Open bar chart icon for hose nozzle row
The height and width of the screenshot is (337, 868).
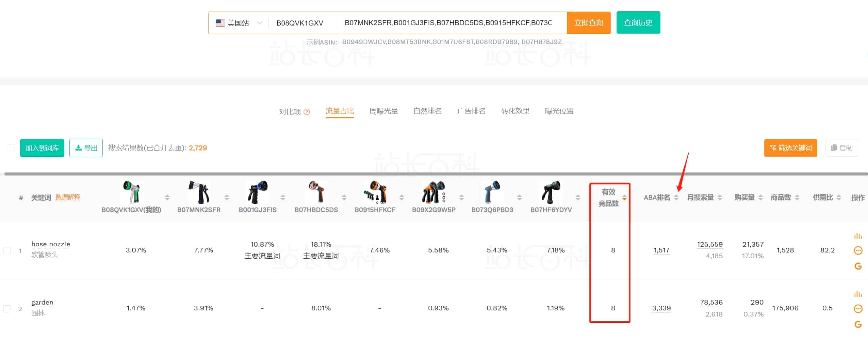[858, 236]
